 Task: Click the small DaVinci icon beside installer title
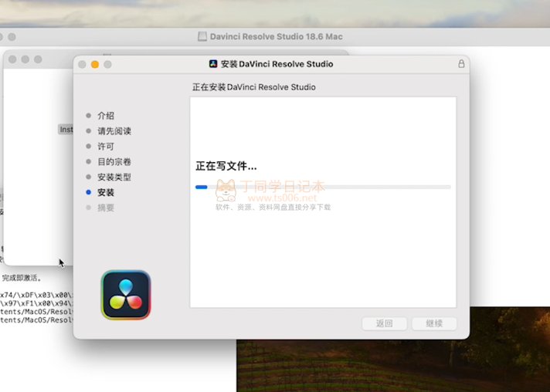point(213,64)
